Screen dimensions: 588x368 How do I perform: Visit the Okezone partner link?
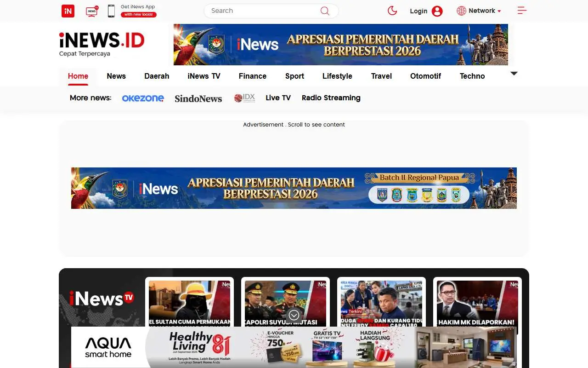click(x=143, y=98)
